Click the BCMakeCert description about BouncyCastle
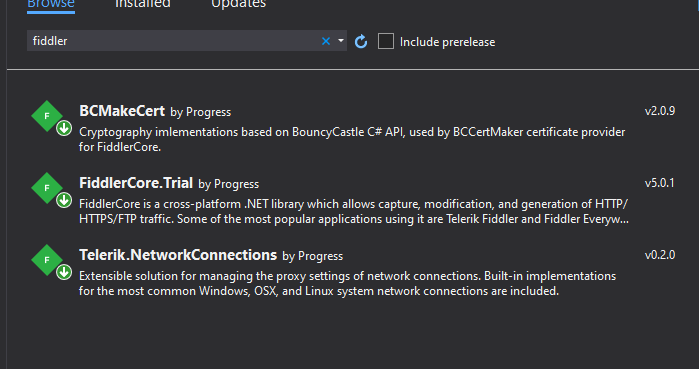The height and width of the screenshot is (369, 699). 352,139
